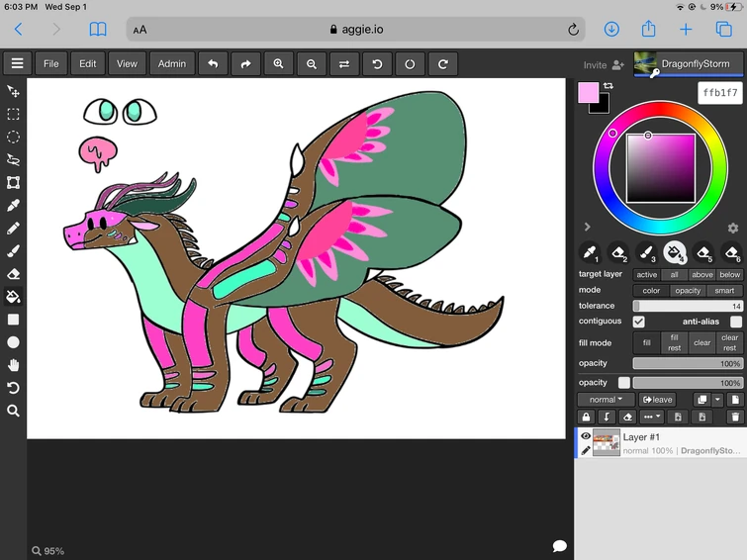Enable the anti-alias checkbox
747x560 pixels.
[736, 322]
